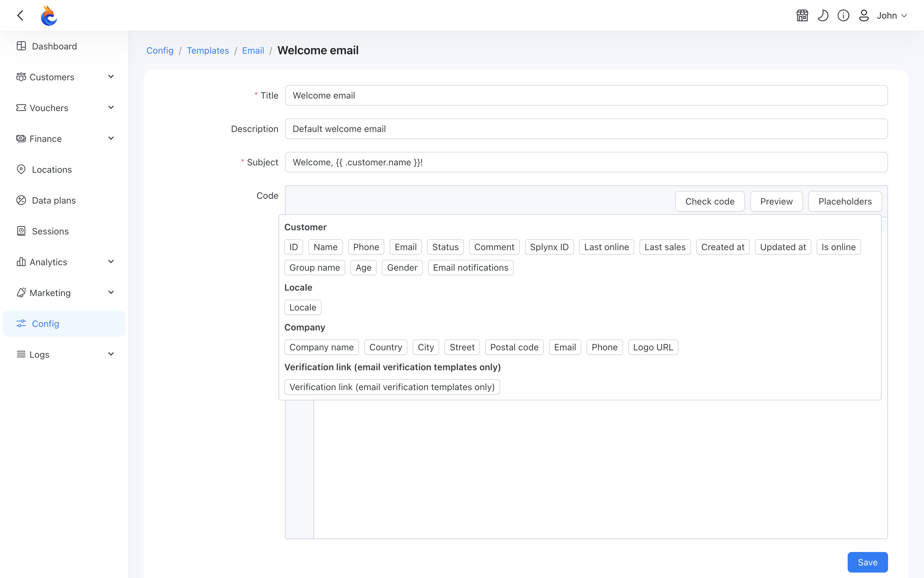Image resolution: width=924 pixels, height=578 pixels.
Task: Click the Check code button
Action: (710, 201)
